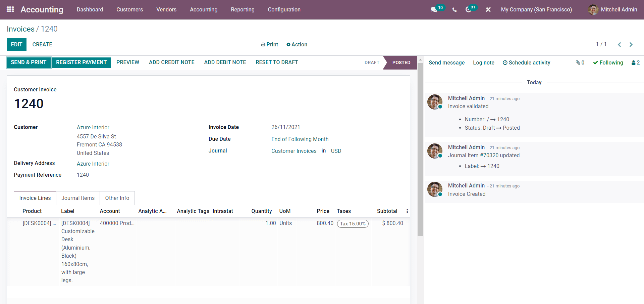Open Customer Invoices journal link
The height and width of the screenshot is (304, 644).
coord(294,151)
